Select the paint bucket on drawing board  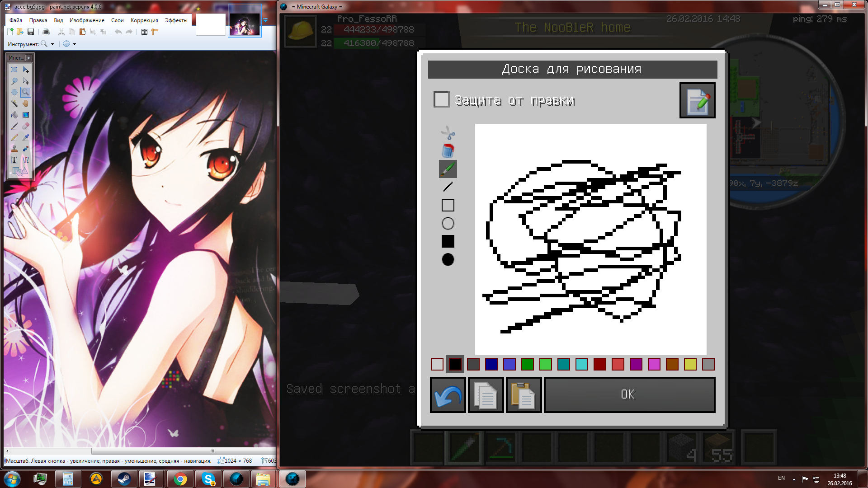pyautogui.click(x=448, y=150)
